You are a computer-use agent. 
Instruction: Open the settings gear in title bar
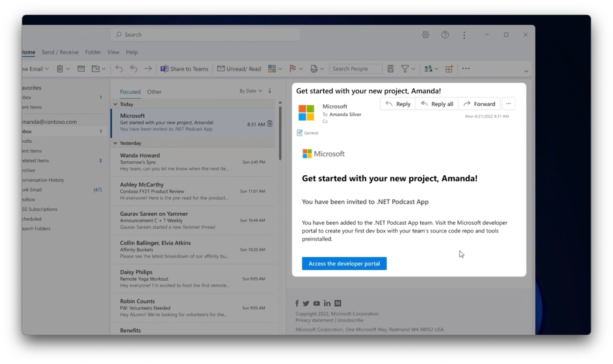pyautogui.click(x=425, y=35)
